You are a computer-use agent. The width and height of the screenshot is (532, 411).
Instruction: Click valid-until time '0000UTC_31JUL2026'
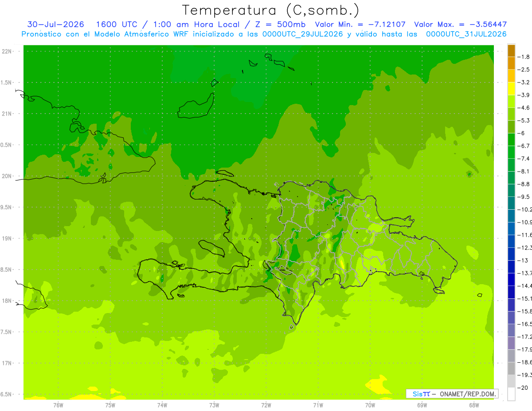coord(466,34)
